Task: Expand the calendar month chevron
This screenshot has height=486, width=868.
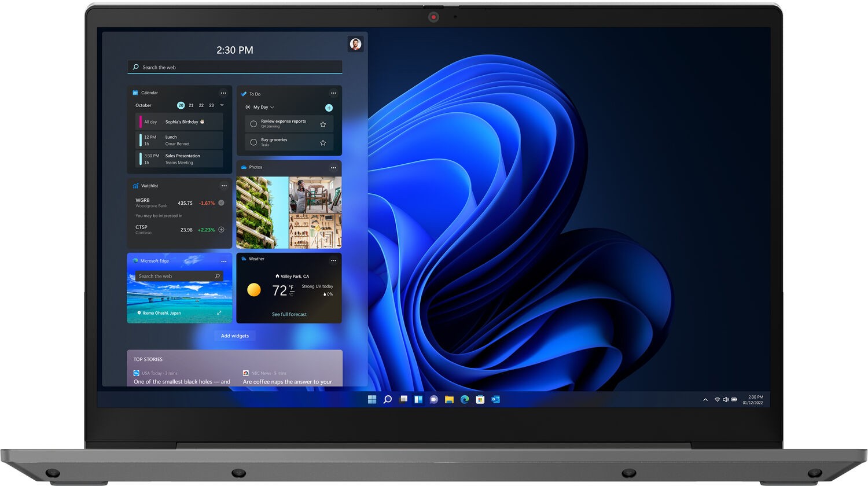Action: (x=222, y=105)
